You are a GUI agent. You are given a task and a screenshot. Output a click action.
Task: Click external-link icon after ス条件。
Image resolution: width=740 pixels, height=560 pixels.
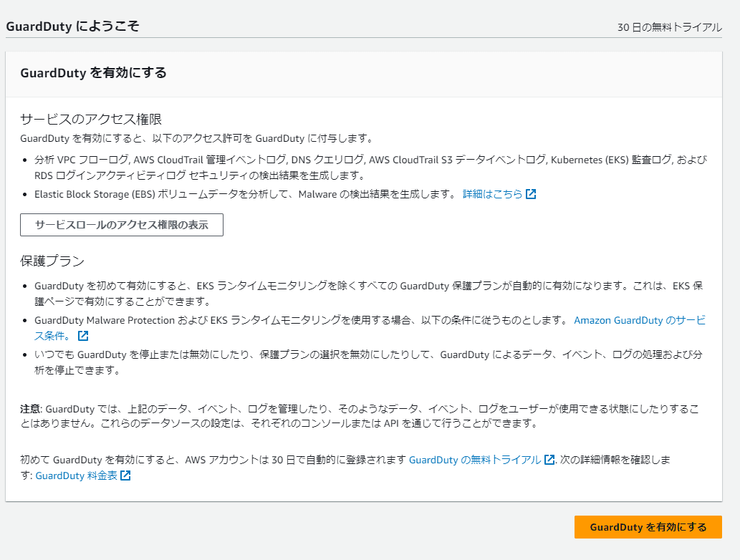[x=83, y=336]
